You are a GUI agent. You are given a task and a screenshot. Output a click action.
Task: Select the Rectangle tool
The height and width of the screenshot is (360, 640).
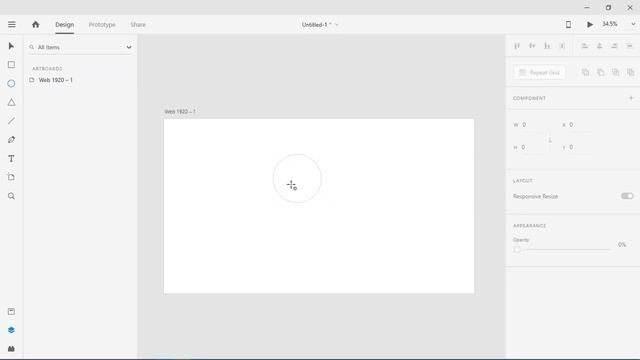click(11, 65)
